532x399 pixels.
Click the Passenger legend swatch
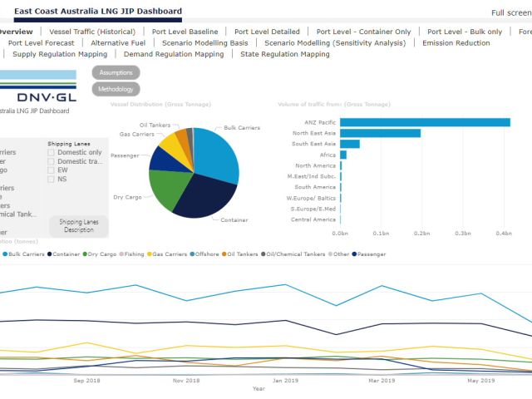point(354,254)
